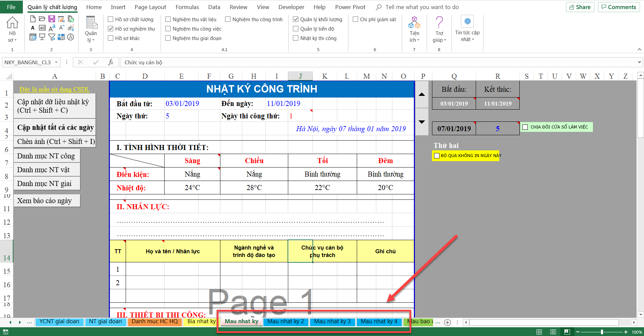Select the Developer ribbon tab
644x336 pixels.
pyautogui.click(x=291, y=7)
